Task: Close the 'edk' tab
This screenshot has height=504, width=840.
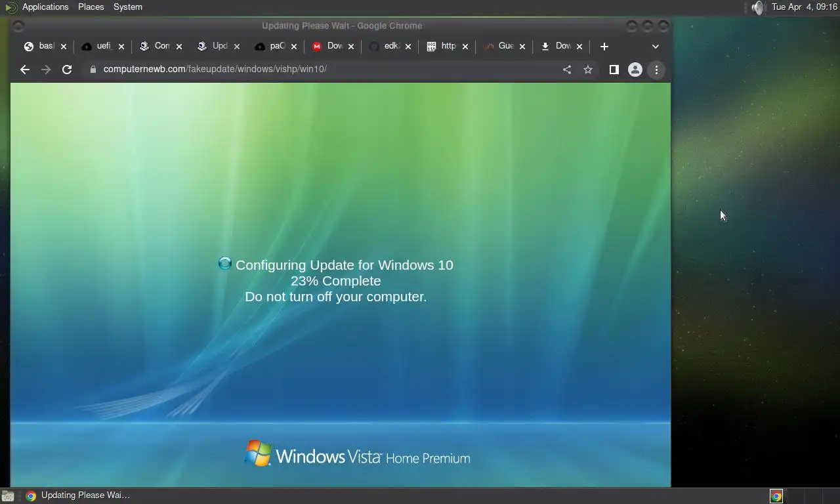Action: (x=408, y=47)
